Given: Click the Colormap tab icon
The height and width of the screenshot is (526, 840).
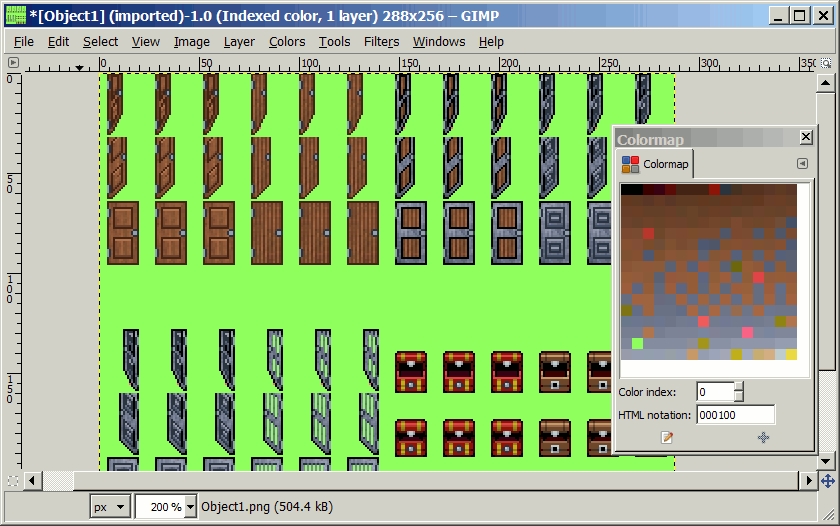Looking at the screenshot, I should click(631, 164).
